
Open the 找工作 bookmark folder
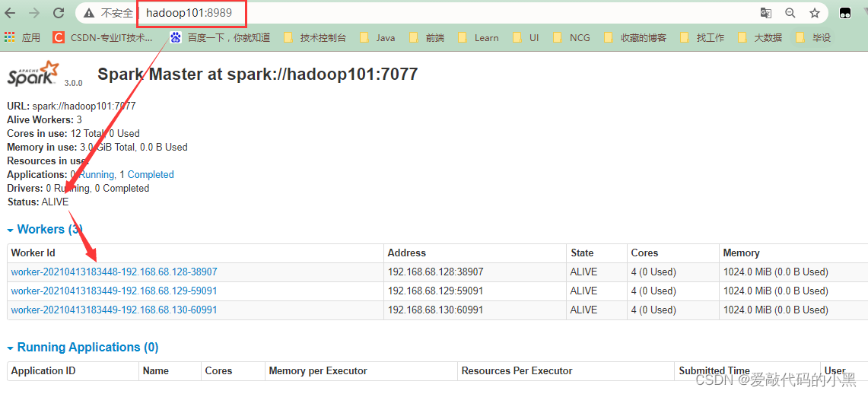[702, 37]
